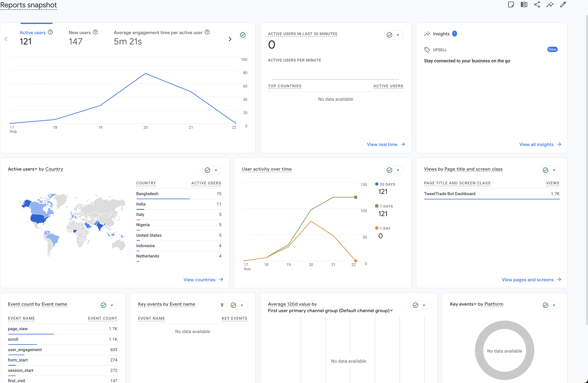Click the share report icon
Viewport: 588px width, 383px height.
(537, 4)
